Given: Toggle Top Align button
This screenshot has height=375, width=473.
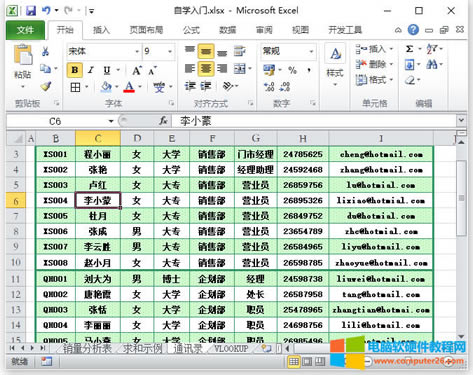Looking at the screenshot, I should [x=190, y=51].
